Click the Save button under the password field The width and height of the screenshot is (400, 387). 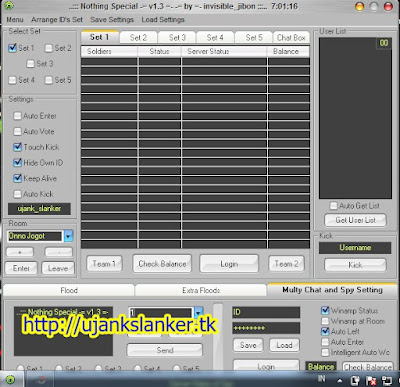tap(248, 345)
